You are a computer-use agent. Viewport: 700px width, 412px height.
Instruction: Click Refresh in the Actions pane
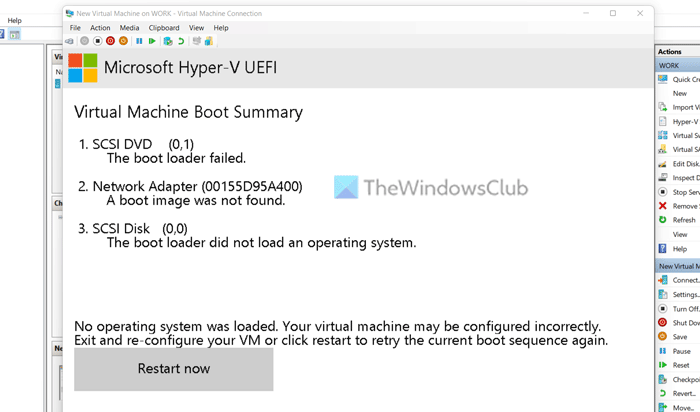click(679, 220)
